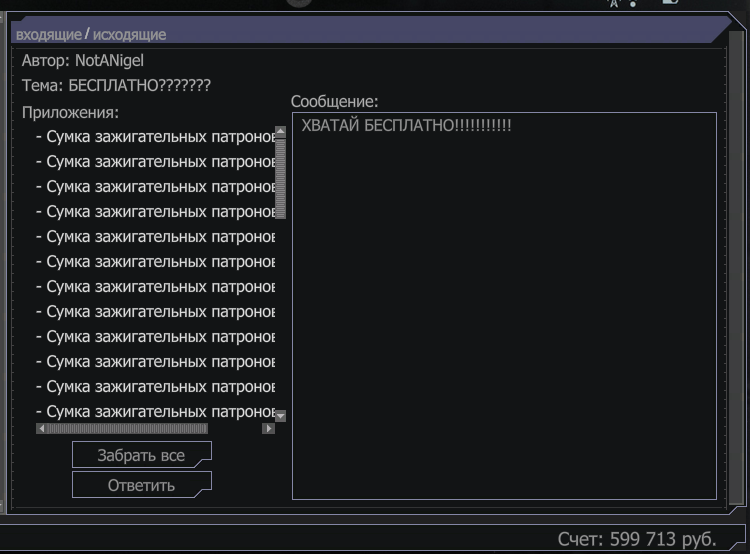Click the subject БЕСПЛАТНО??????? text
Image resolution: width=750 pixels, height=554 pixels.
(x=139, y=85)
